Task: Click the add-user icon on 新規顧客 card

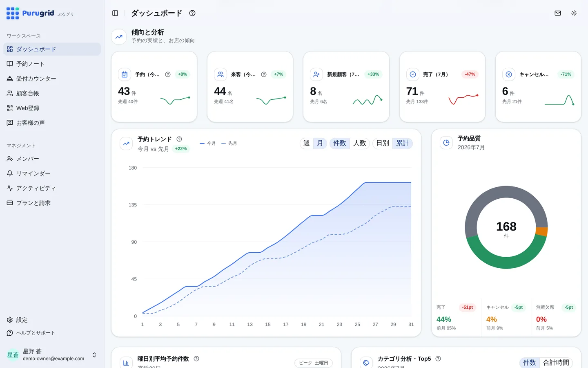Action: (x=316, y=74)
